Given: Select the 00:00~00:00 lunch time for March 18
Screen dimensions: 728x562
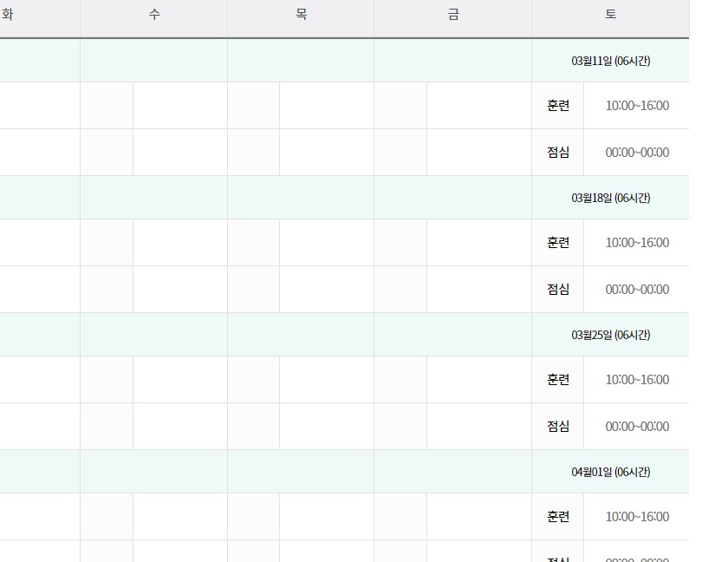Looking at the screenshot, I should (636, 289).
